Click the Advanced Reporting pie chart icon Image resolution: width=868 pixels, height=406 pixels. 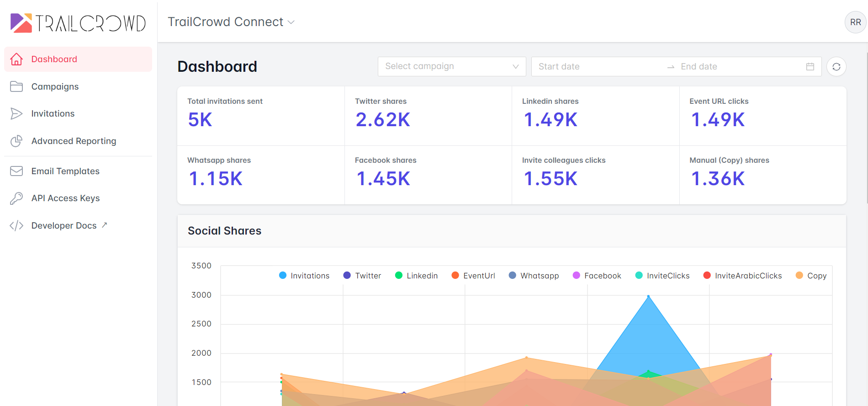(16, 141)
